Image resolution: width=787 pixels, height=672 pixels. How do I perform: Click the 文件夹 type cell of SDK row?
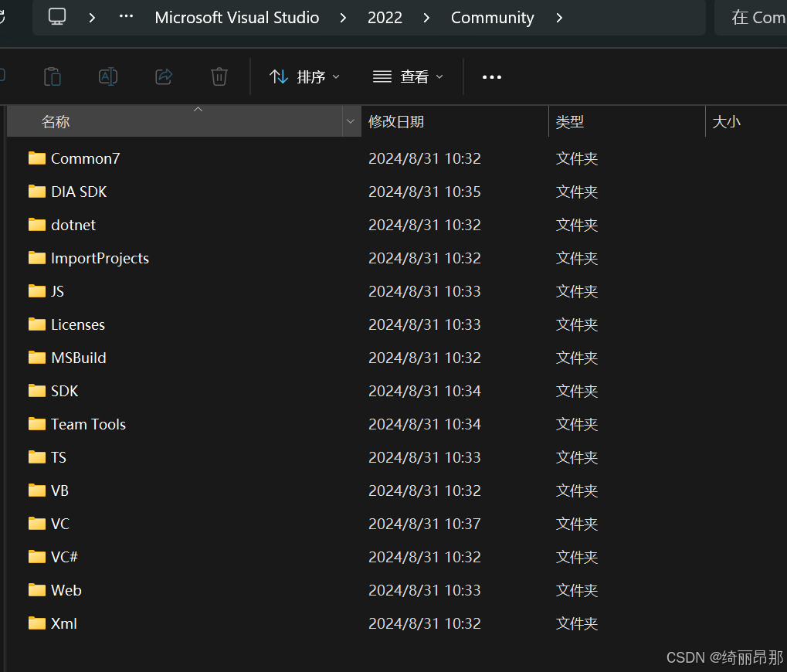coord(577,391)
